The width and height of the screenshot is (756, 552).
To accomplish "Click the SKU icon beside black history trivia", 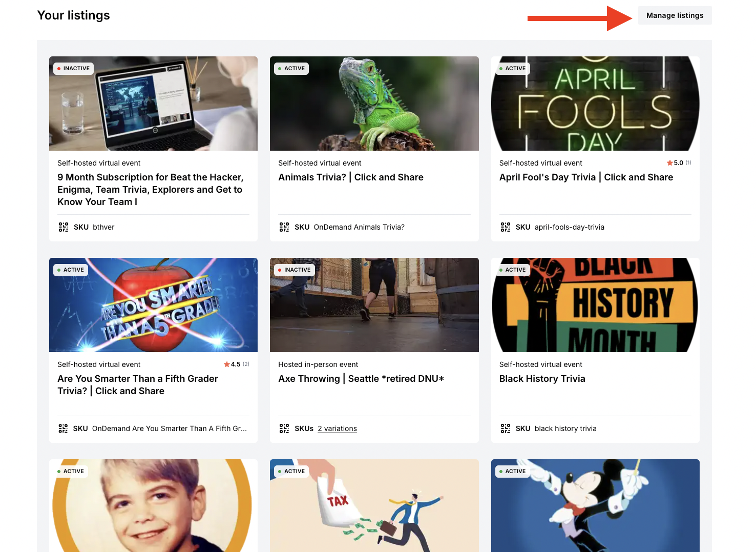I will click(x=506, y=428).
